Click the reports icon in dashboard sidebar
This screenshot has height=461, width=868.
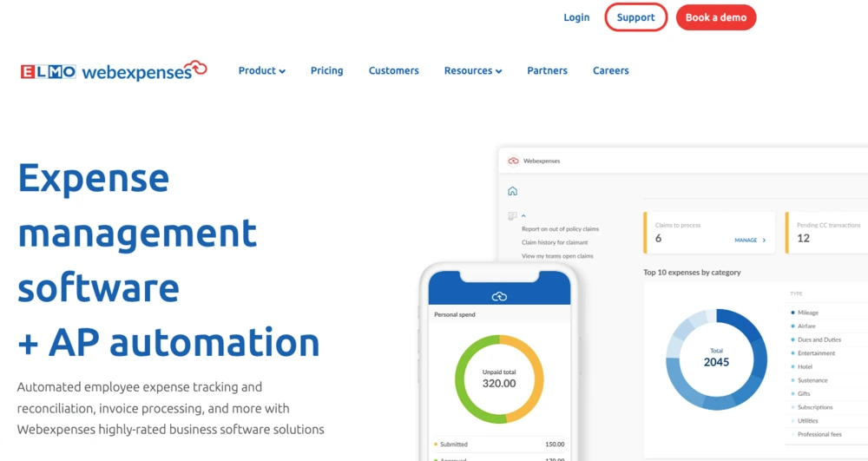(512, 216)
